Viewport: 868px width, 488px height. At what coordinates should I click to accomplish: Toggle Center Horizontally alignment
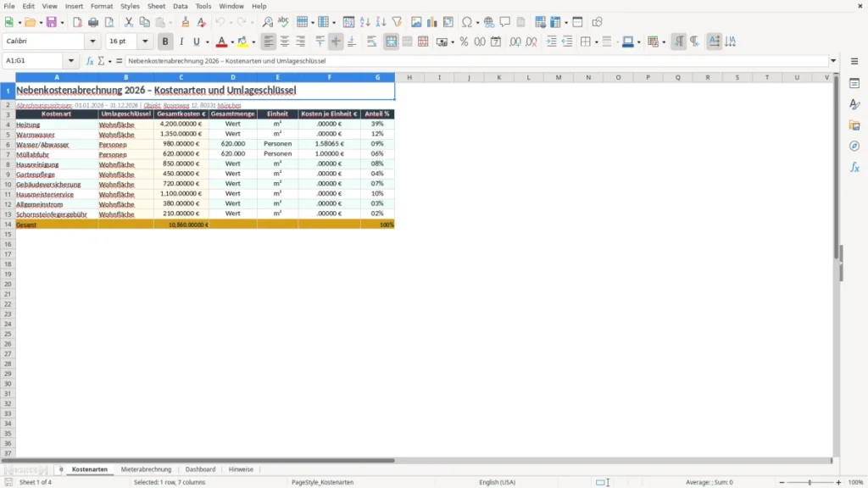285,42
